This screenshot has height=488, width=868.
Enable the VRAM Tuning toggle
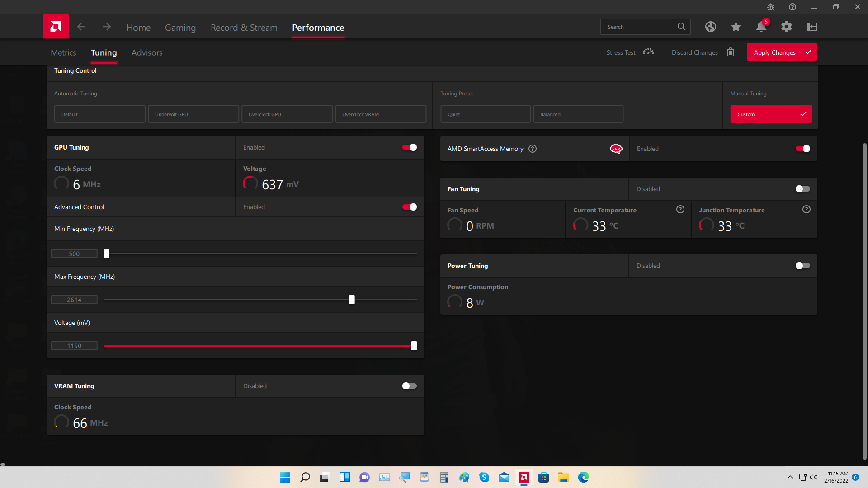pyautogui.click(x=410, y=386)
